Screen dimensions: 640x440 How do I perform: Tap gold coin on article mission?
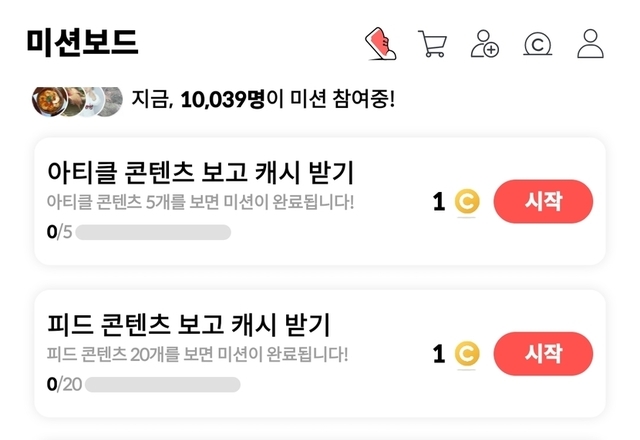467,202
